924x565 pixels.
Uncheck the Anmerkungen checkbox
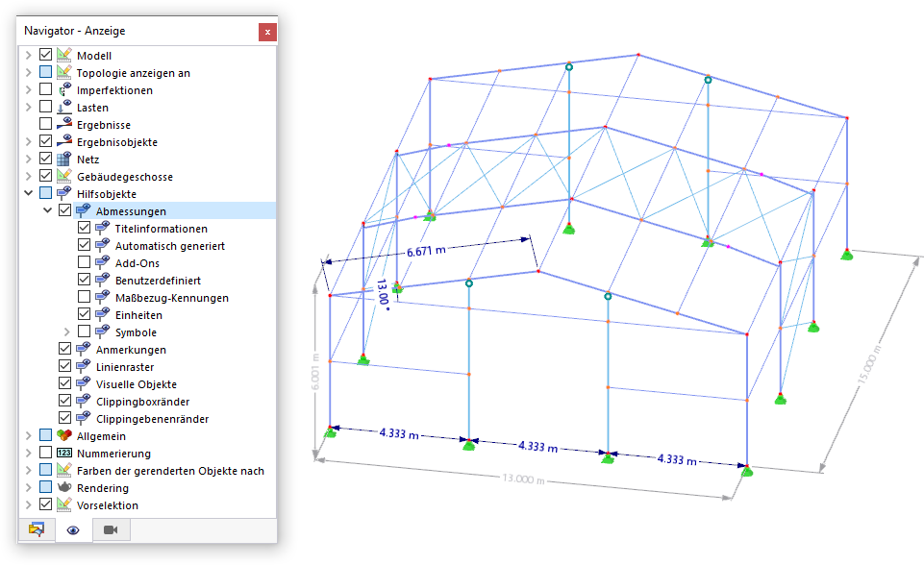pyautogui.click(x=64, y=349)
